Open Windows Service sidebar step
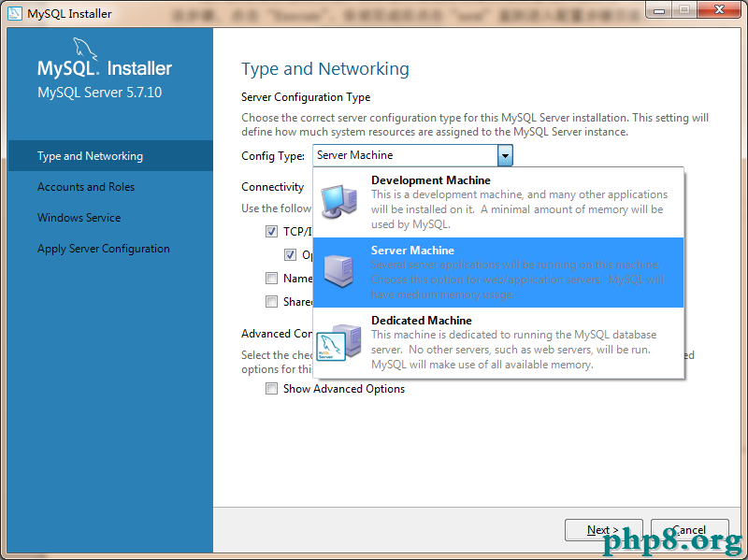The image size is (748, 560). tap(110, 218)
